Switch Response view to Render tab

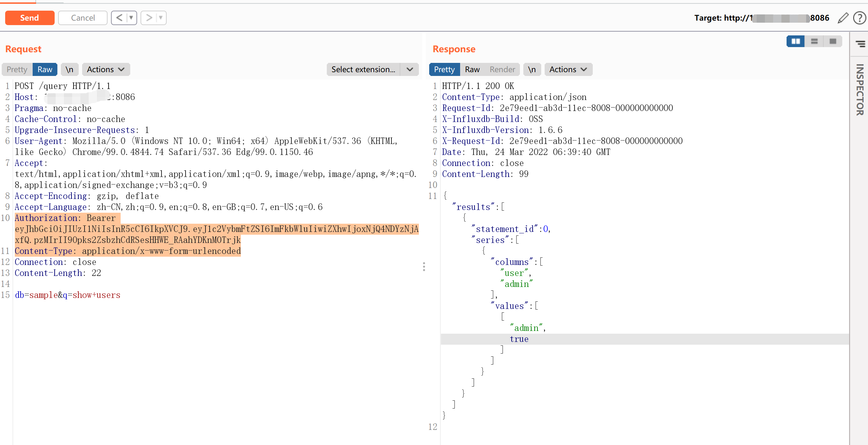click(x=502, y=69)
